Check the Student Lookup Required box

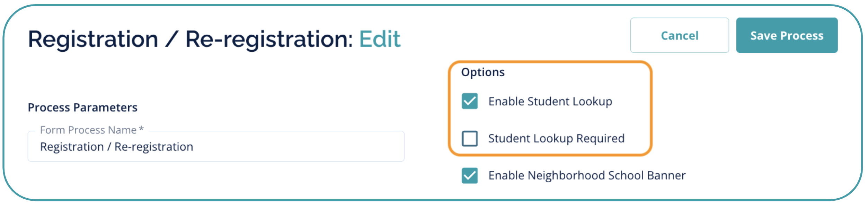tap(469, 138)
